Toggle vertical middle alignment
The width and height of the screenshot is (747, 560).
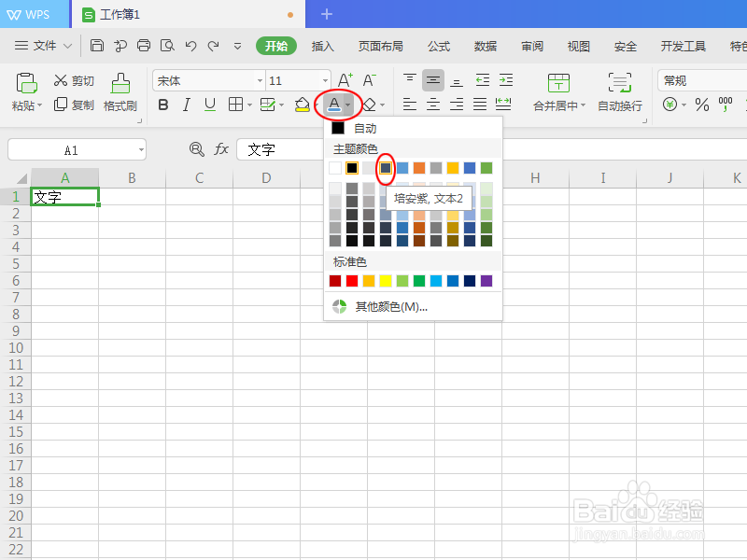(433, 80)
